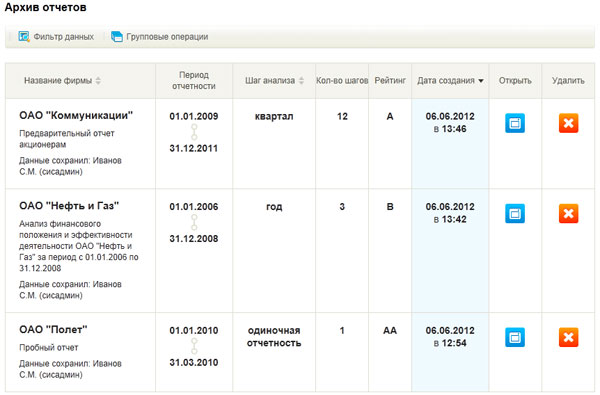Sort by Шаг анализа column
The image size is (600, 395).
pyautogui.click(x=274, y=81)
